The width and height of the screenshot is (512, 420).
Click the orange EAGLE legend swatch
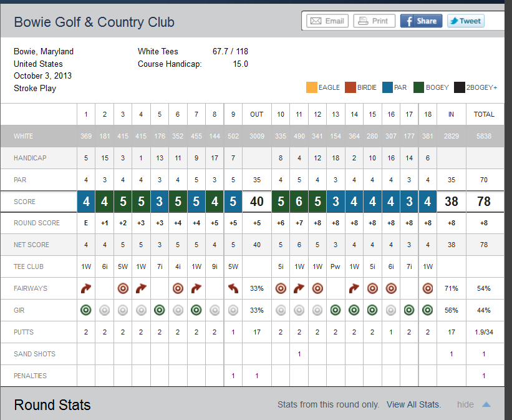click(x=311, y=87)
